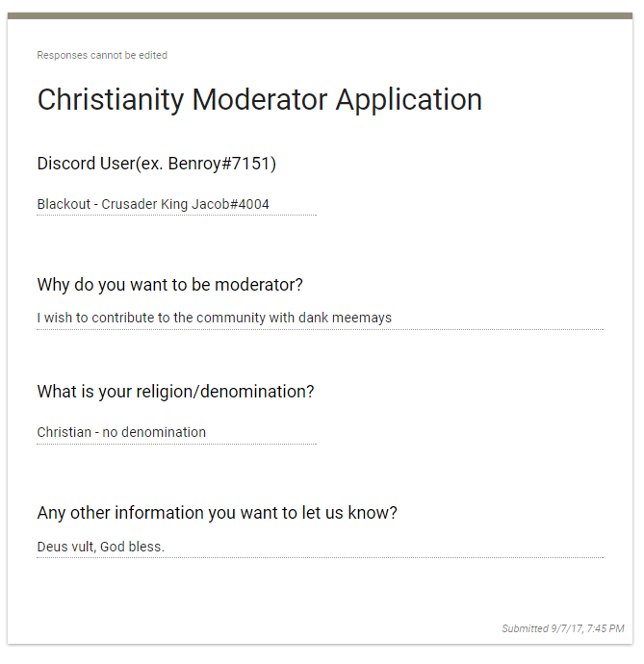Click the brown header bar atop the form

(321, 15)
